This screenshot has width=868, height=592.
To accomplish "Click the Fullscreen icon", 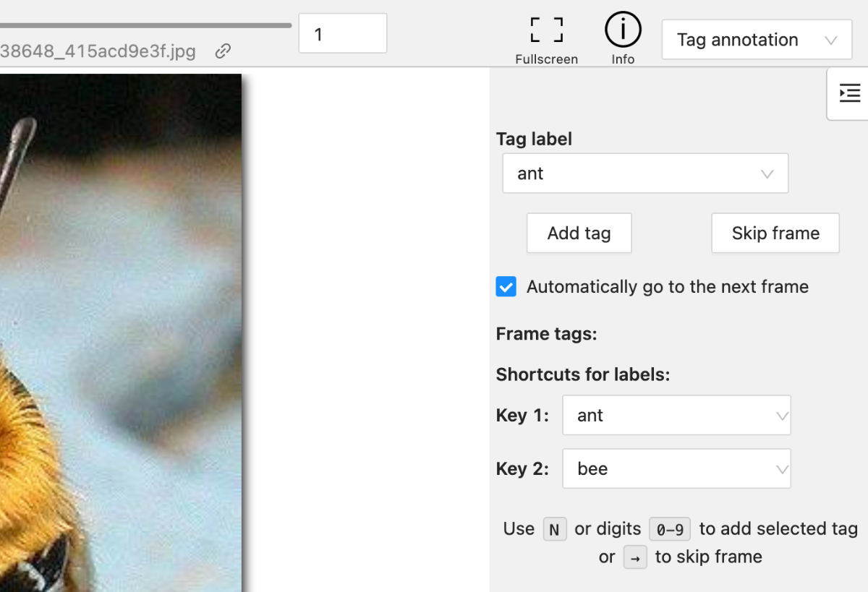I will pos(546,30).
